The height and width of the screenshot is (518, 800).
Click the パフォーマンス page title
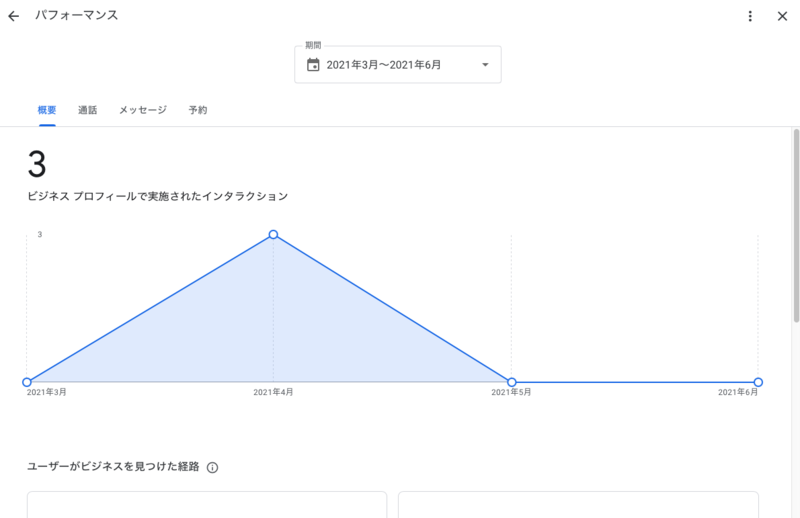[x=77, y=15]
